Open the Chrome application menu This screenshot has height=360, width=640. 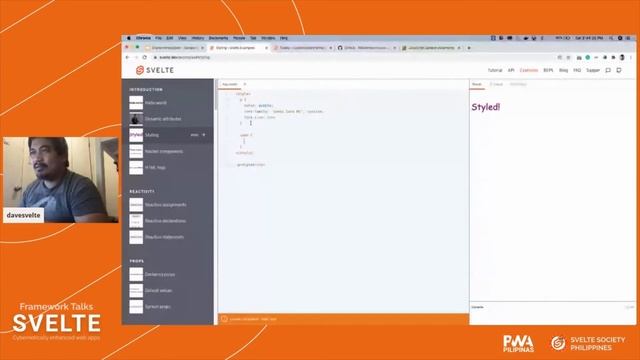(143, 38)
